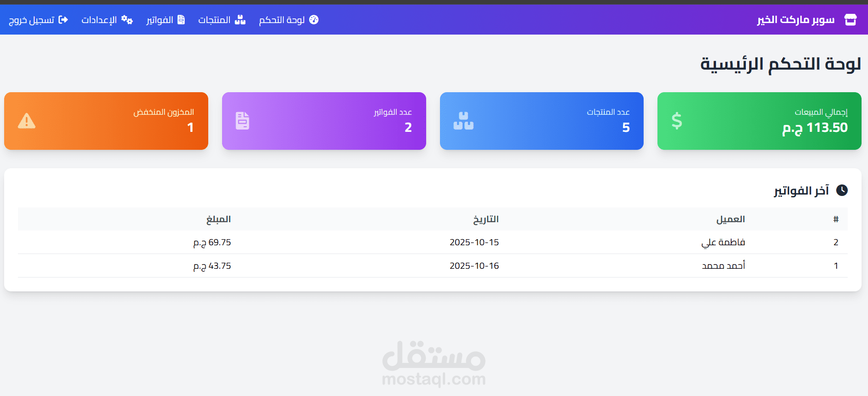Screen dimensions: 868x396
Task: Click the آخر الفواتير section heading
Action: click(801, 190)
